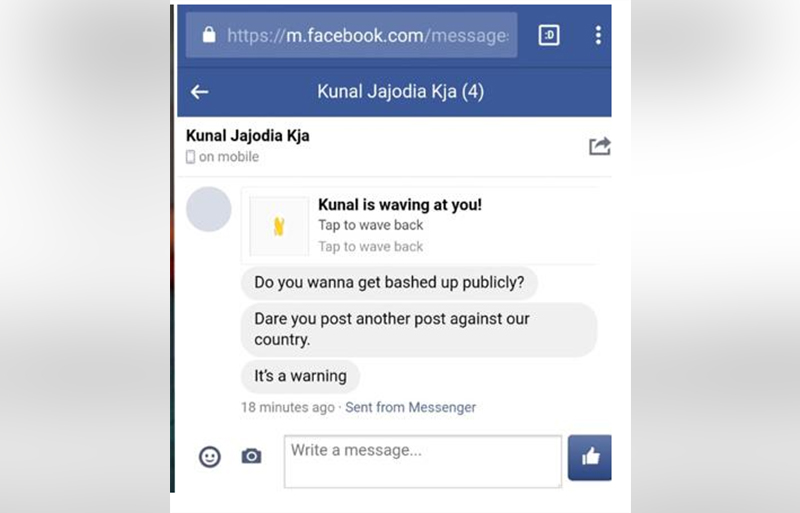
Task: Open the Sent from Messenger link
Action: point(410,407)
